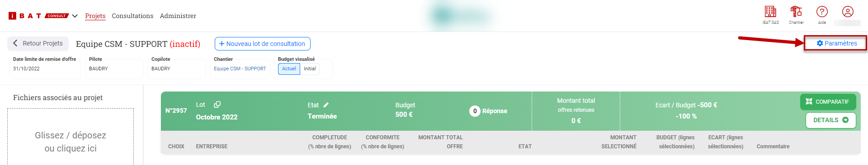Open the Projets menu
Viewport: 868px width, 165px height.
(95, 16)
